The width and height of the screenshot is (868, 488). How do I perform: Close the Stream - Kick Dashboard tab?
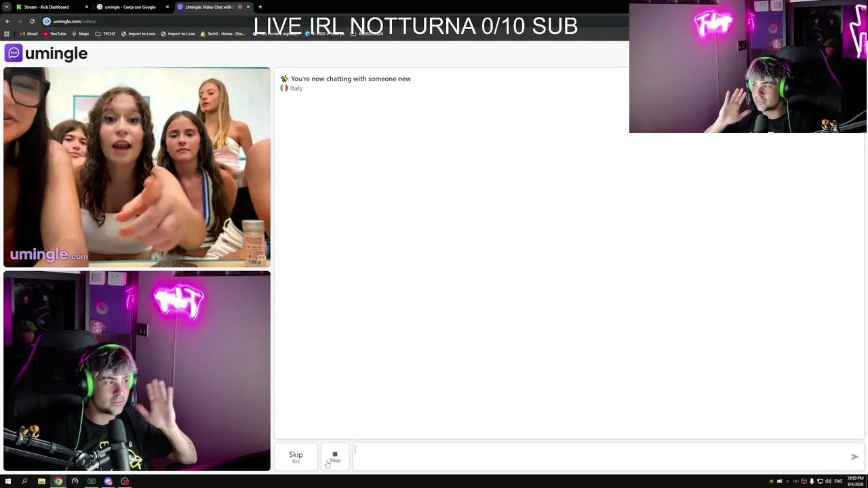pyautogui.click(x=87, y=7)
